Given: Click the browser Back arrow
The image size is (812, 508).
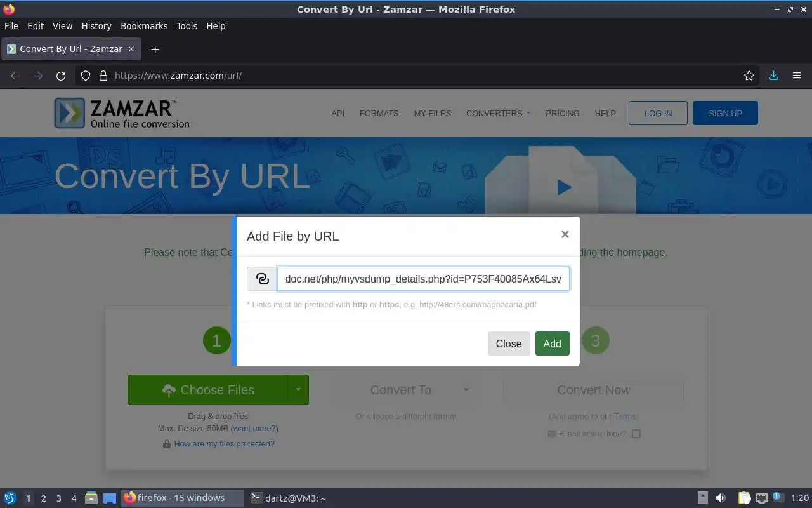Looking at the screenshot, I should coord(15,76).
